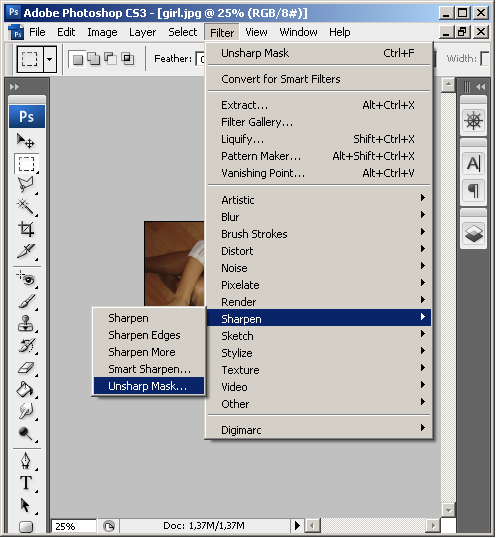Screen dimensions: 496x538
Task: Click vertical scrollbar up arrow
Action: pyautogui.click(x=448, y=85)
